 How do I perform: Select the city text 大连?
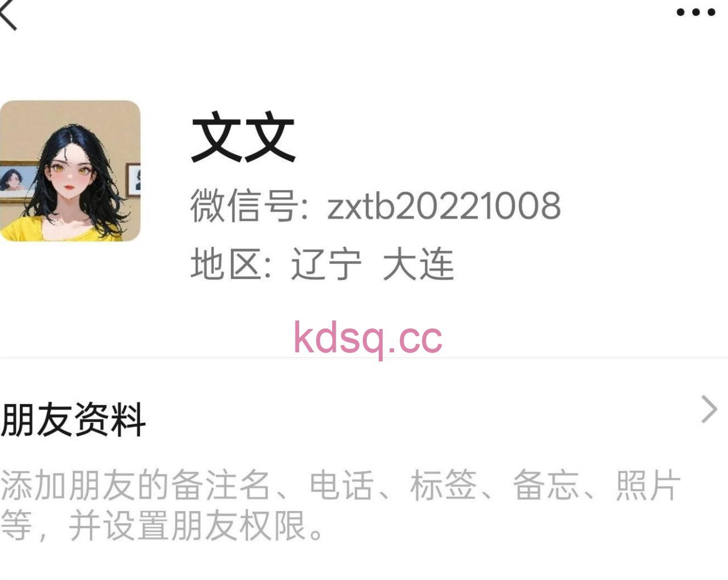click(419, 264)
